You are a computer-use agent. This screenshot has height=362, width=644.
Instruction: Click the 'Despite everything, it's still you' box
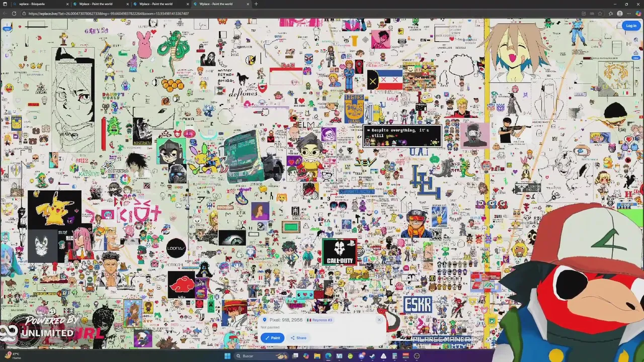403,136
